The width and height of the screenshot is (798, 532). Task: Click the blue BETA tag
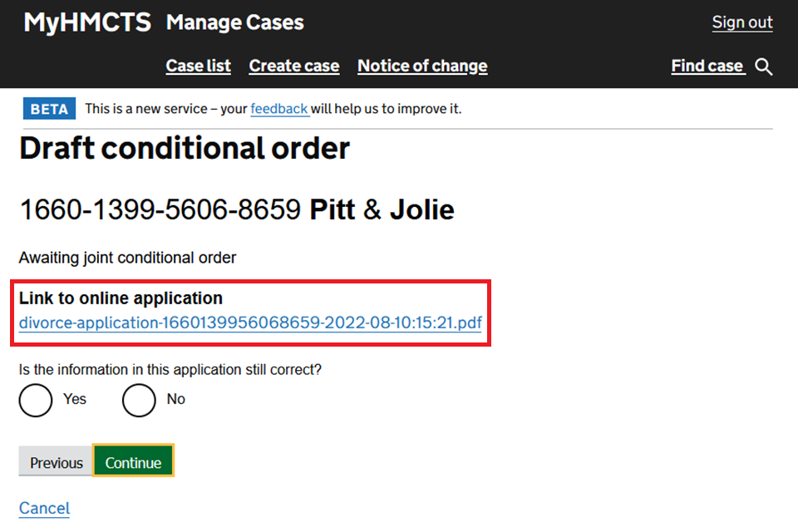click(x=50, y=109)
